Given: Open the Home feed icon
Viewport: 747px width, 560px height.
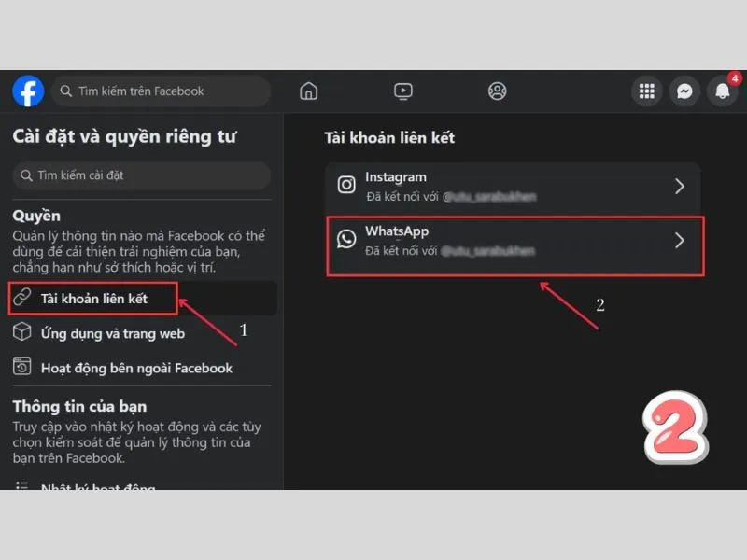Looking at the screenshot, I should [x=309, y=91].
